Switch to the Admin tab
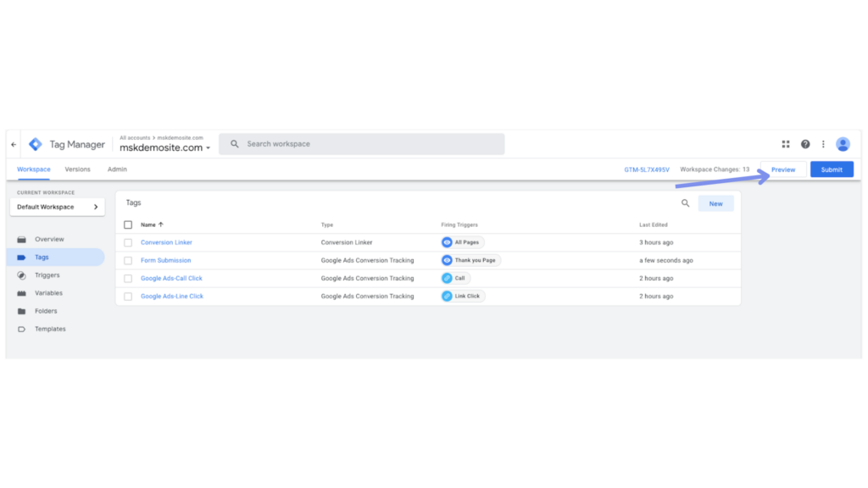Image resolution: width=868 pixels, height=488 pixels. tap(117, 169)
